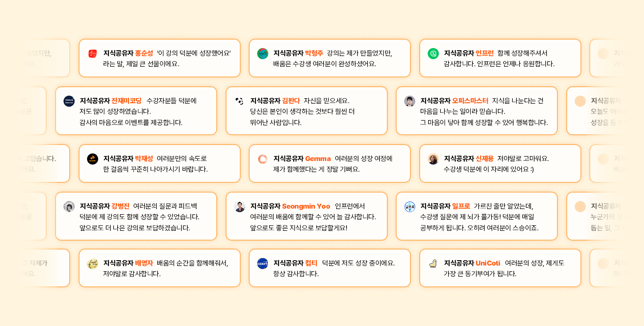Click 신제용's profile photo

(x=433, y=159)
